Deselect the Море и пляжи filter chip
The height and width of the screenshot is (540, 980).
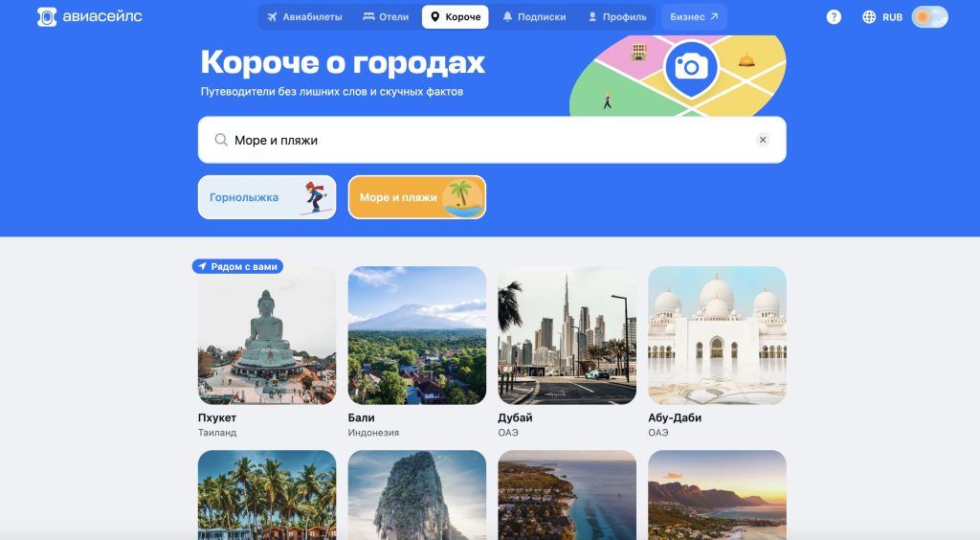[417, 197]
